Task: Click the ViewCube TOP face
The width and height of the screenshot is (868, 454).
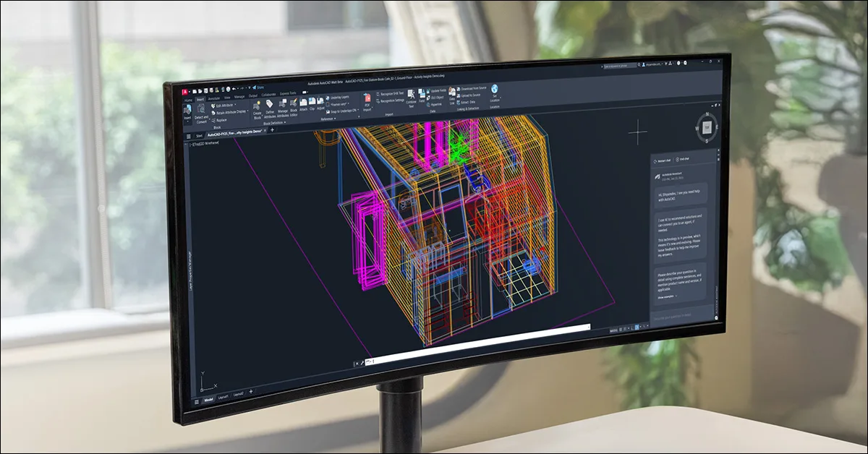Action: (x=707, y=127)
